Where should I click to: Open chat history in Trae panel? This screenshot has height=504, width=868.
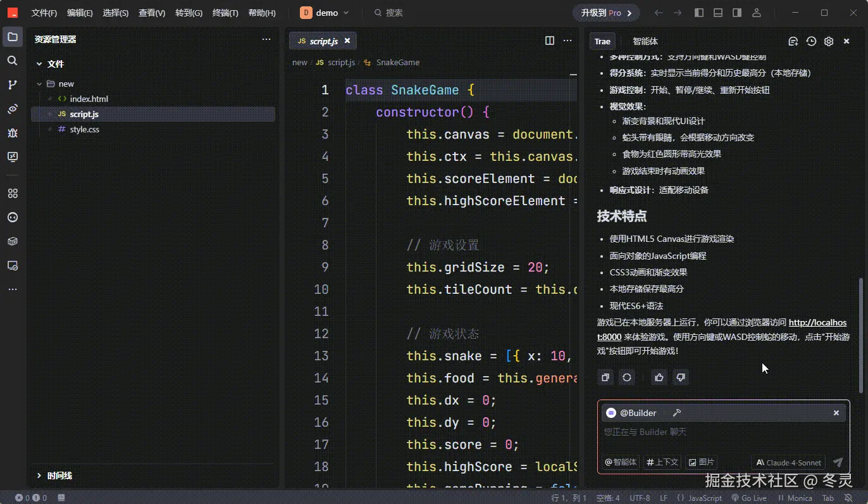[x=811, y=41]
